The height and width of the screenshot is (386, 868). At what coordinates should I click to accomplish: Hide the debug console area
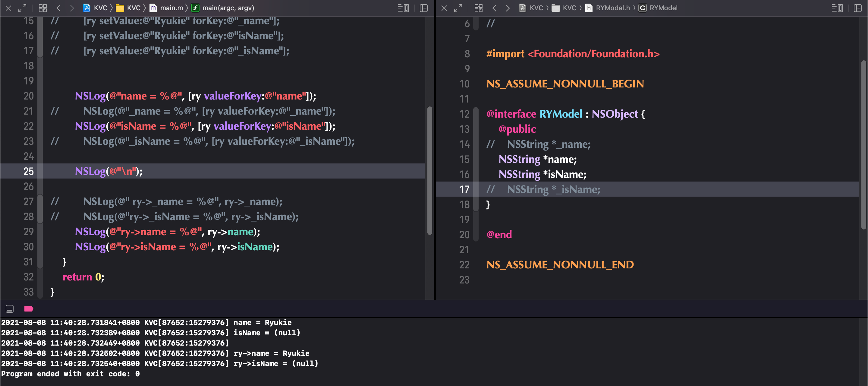pos(9,309)
